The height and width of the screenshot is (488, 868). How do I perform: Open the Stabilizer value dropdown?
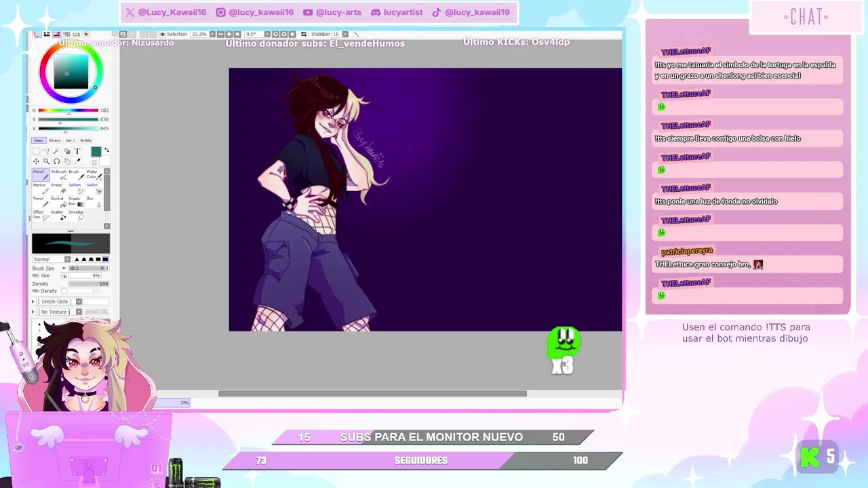click(x=345, y=34)
